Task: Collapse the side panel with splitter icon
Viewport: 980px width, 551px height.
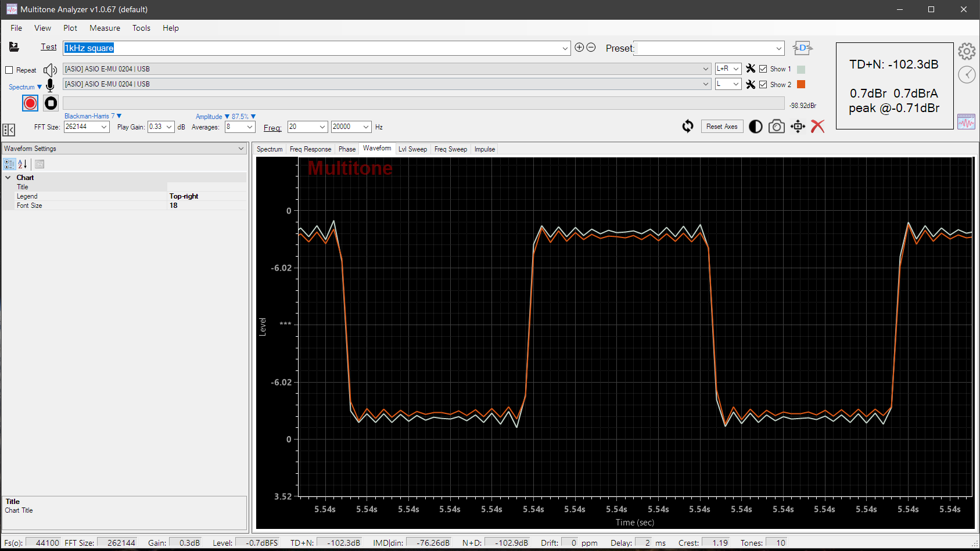Action: (9, 129)
